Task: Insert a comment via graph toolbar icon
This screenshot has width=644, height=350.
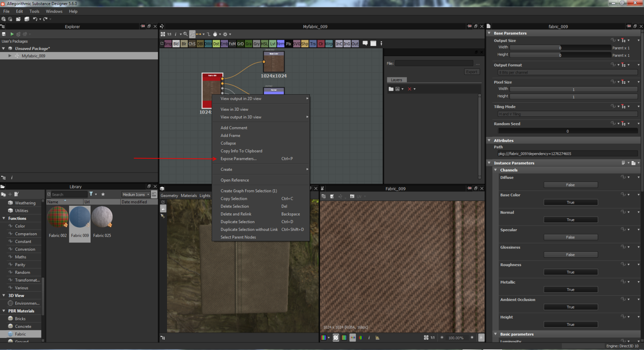Action: click(x=365, y=43)
